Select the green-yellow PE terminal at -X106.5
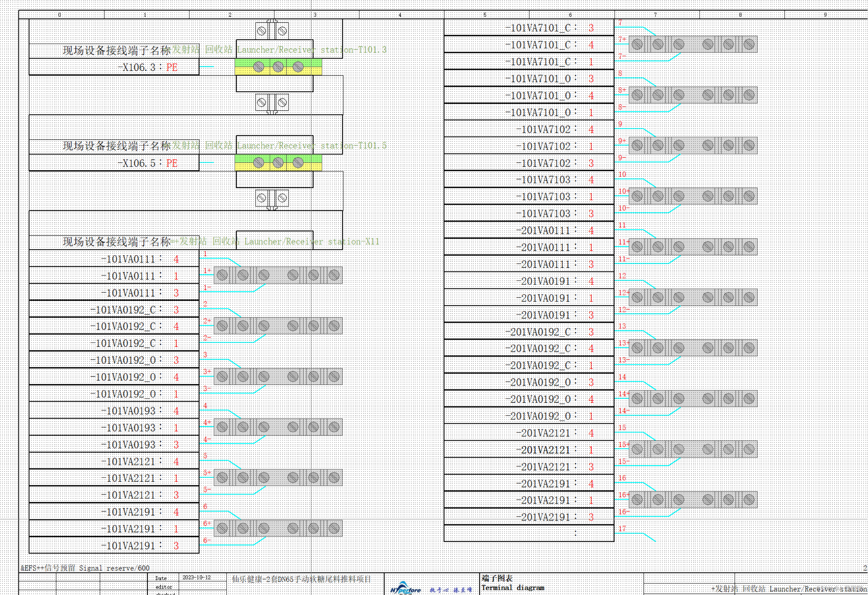This screenshot has height=595, width=868. (278, 162)
